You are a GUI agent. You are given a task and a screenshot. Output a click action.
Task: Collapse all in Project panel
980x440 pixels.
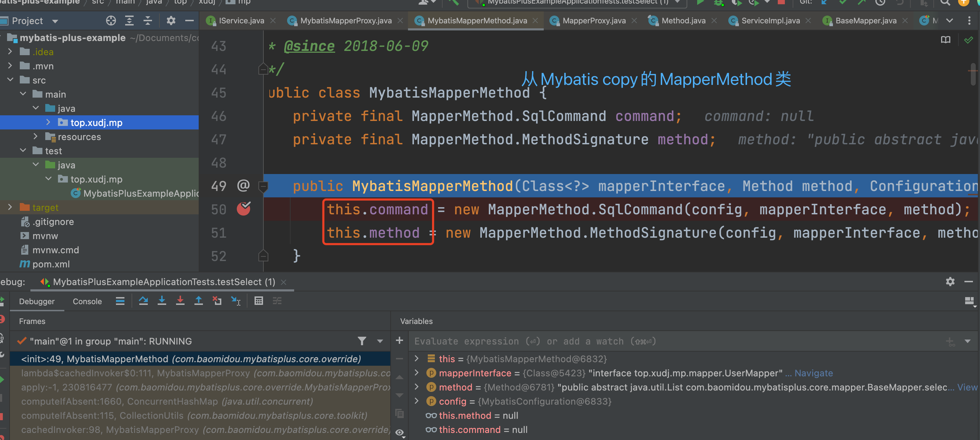148,21
